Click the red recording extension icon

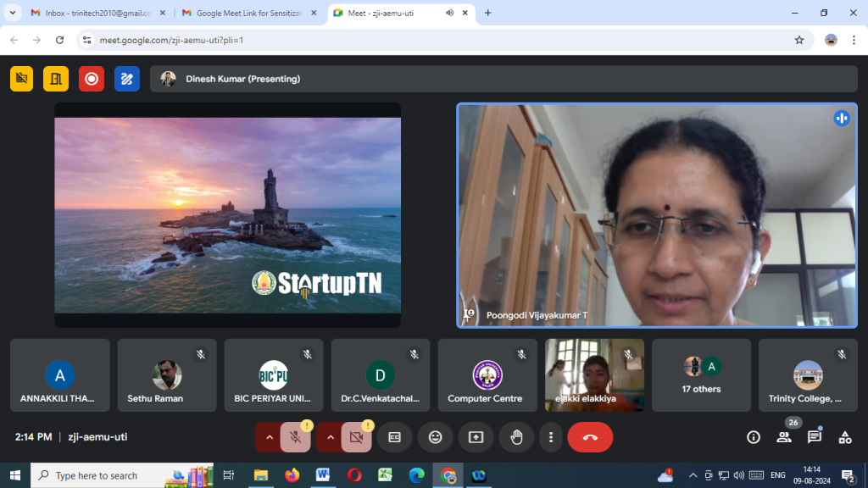tap(92, 79)
